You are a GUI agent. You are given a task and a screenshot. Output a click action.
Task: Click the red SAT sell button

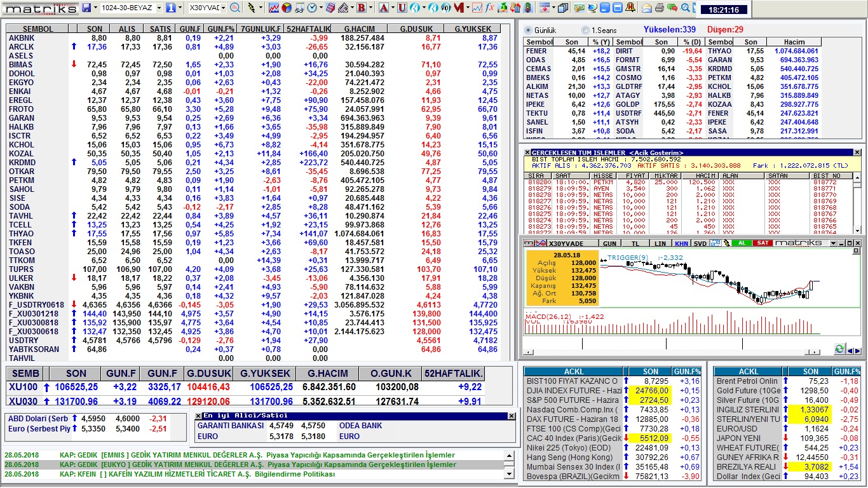(763, 243)
